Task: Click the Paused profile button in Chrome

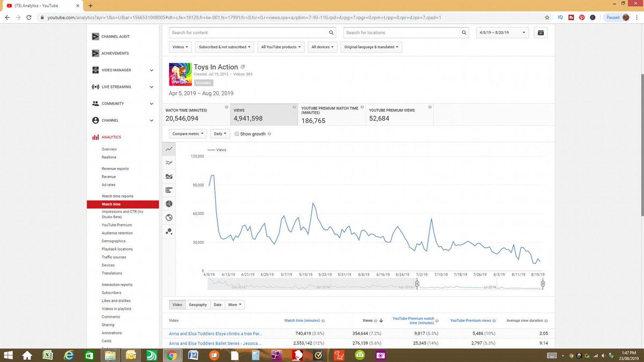Action: coord(617,17)
